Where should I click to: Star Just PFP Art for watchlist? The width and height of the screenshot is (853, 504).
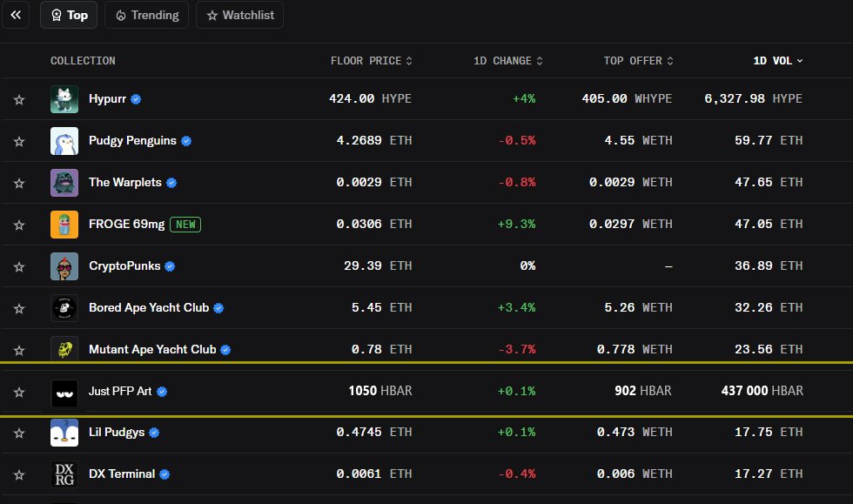(x=19, y=392)
